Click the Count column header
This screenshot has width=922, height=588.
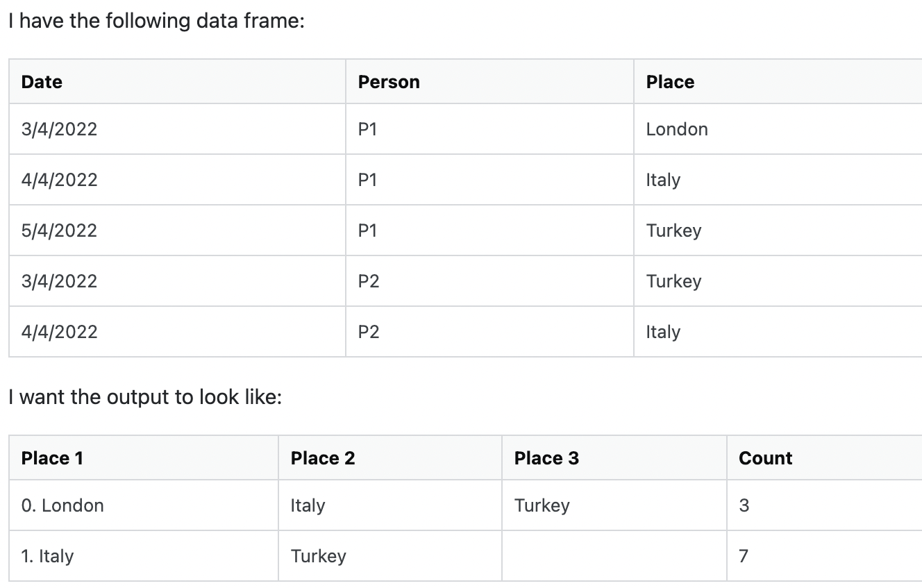pos(766,458)
